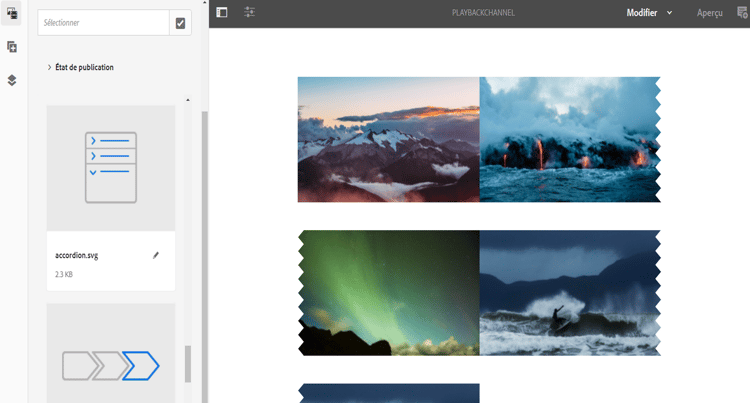The image size is (750, 403).
Task: Toggle the Sélectionner checkbox button
Action: pyautogui.click(x=180, y=23)
